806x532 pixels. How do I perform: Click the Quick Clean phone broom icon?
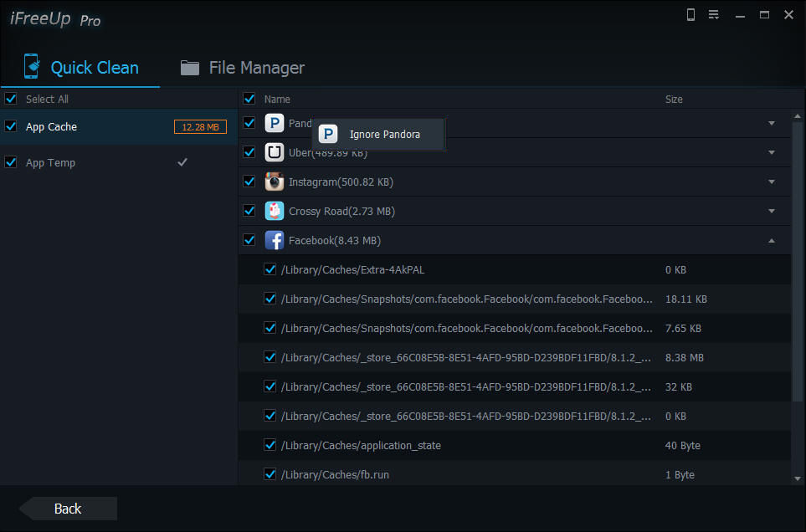[x=32, y=66]
